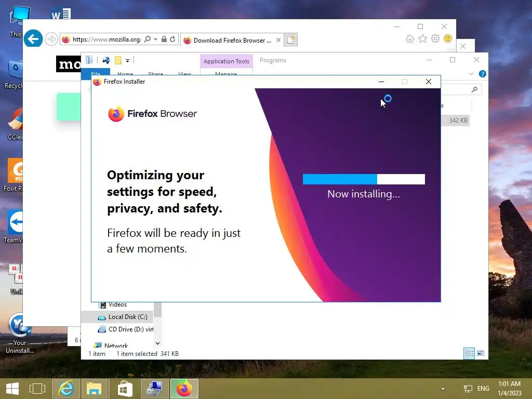532x399 pixels.
Task: Click the Explorer help question mark icon
Action: [482, 74]
